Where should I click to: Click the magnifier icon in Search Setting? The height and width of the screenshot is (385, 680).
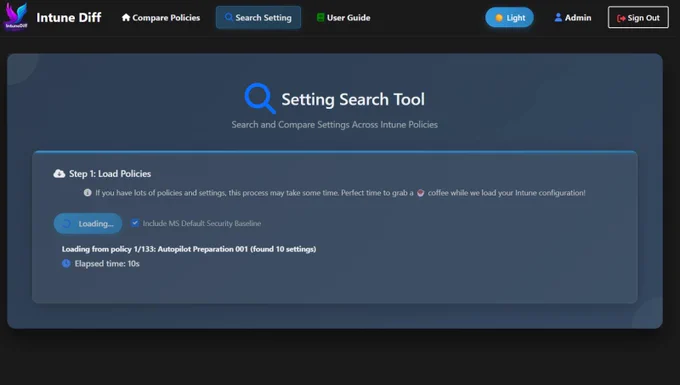[229, 17]
